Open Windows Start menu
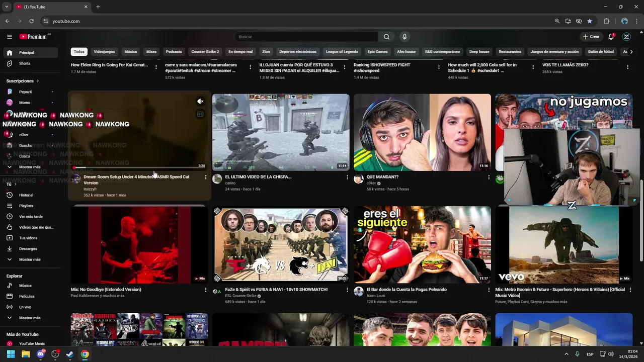The width and height of the screenshot is (644, 362). pyautogui.click(x=11, y=354)
